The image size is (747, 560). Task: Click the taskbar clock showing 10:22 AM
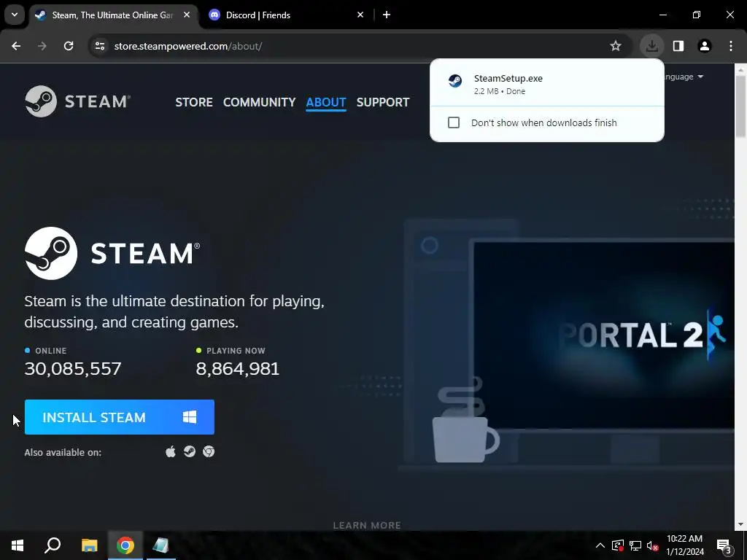pos(684,545)
